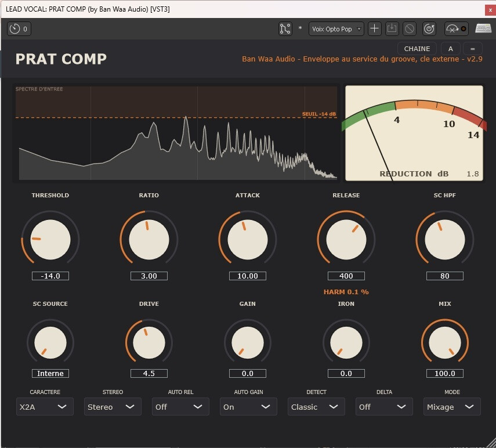Click the save preset icon
The height and width of the screenshot is (448, 496).
(x=392, y=29)
